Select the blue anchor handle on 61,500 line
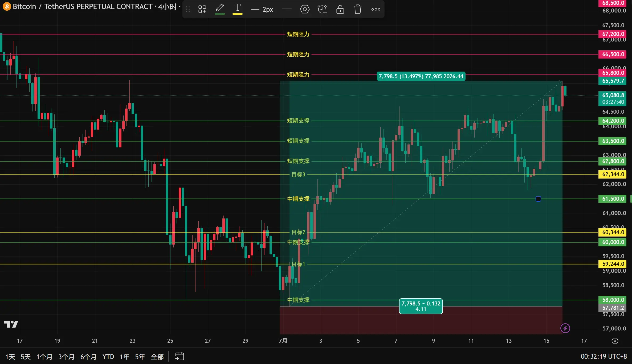The height and width of the screenshot is (364, 632). tap(538, 199)
